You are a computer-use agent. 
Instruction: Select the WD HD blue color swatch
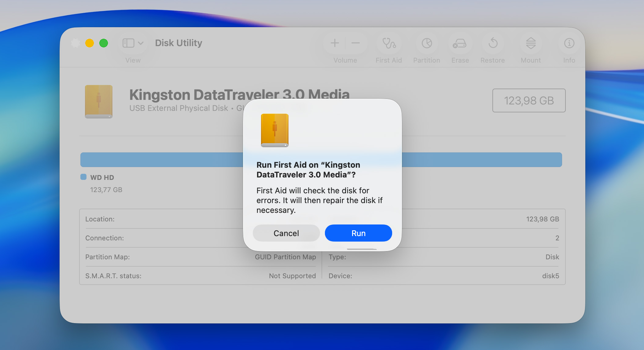click(83, 177)
